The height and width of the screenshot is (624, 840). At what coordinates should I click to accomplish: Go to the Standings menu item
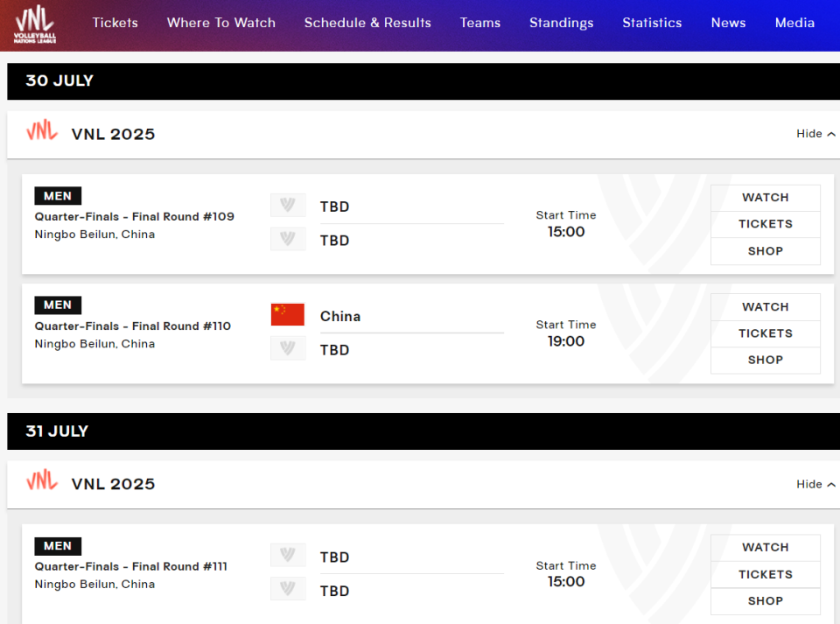(561, 23)
